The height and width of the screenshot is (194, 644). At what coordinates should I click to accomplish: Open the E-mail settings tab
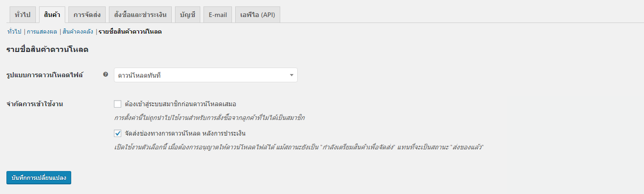click(x=218, y=15)
